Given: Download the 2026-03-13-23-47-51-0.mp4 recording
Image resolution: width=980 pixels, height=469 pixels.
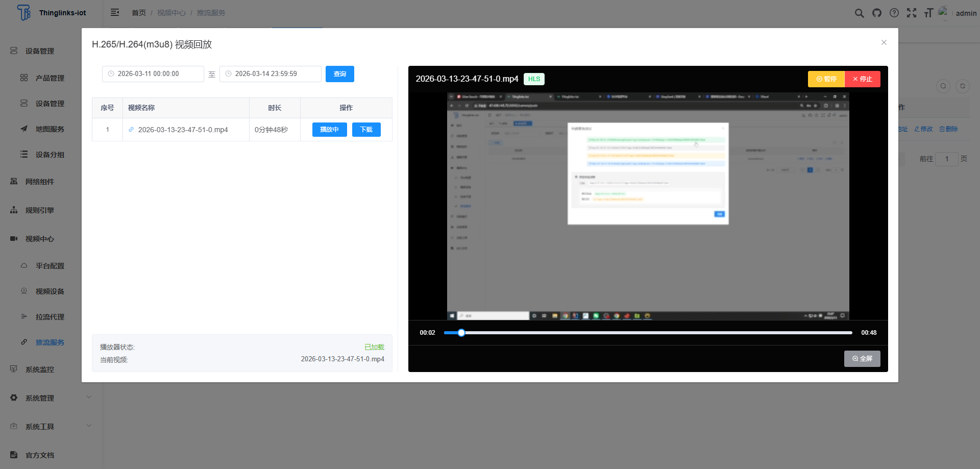Looking at the screenshot, I should tap(366, 130).
